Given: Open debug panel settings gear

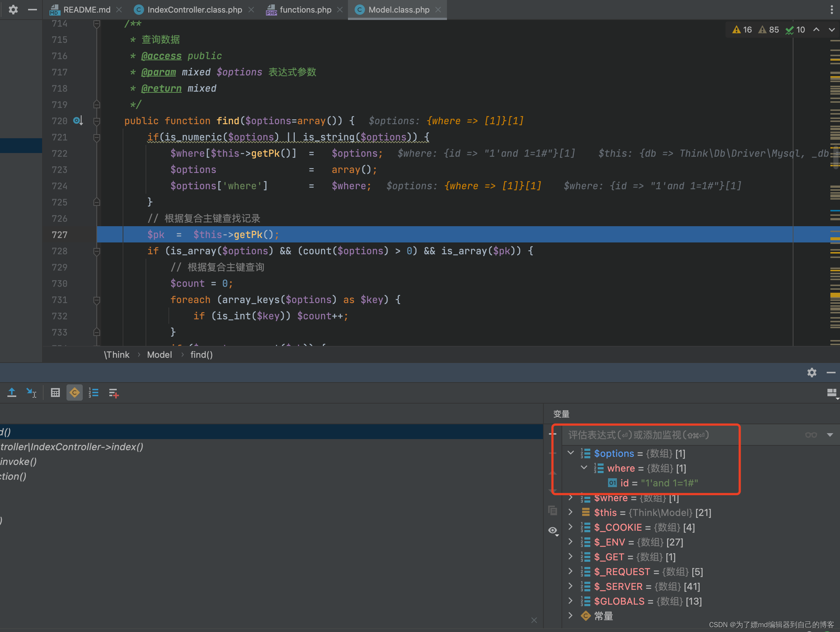Looking at the screenshot, I should pyautogui.click(x=812, y=373).
